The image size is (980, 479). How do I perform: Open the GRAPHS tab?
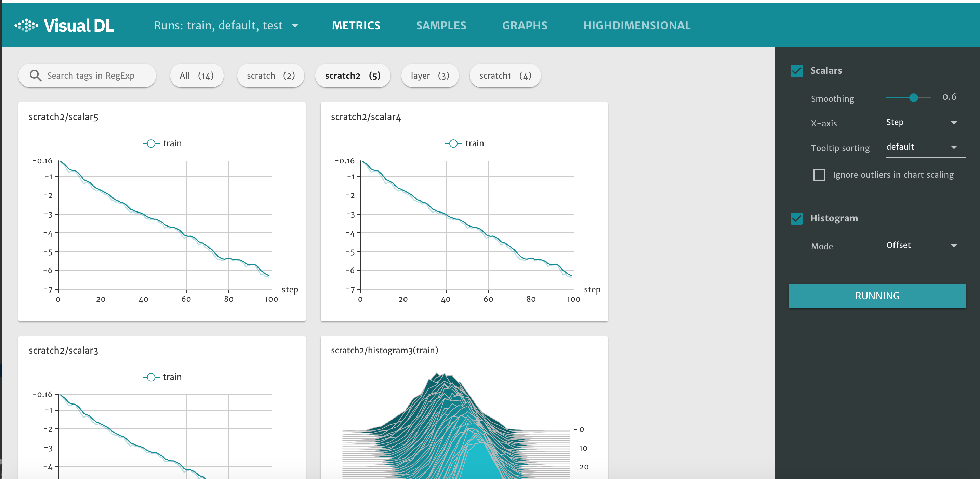click(525, 25)
